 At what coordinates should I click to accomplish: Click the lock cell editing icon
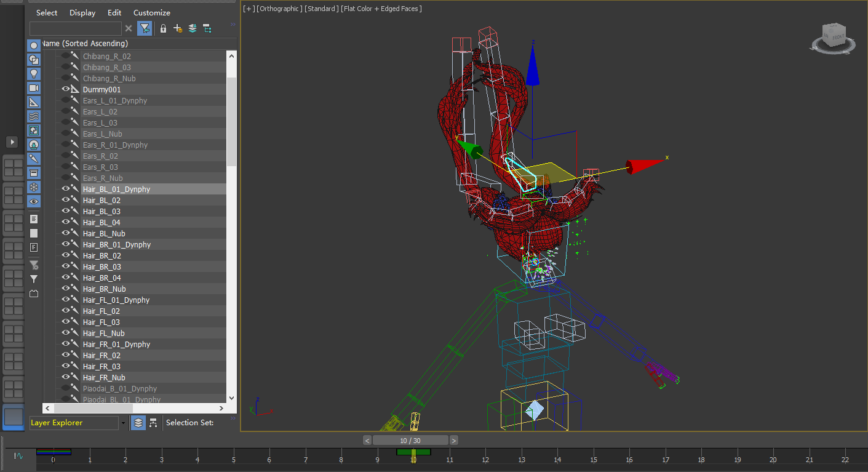coord(163,28)
